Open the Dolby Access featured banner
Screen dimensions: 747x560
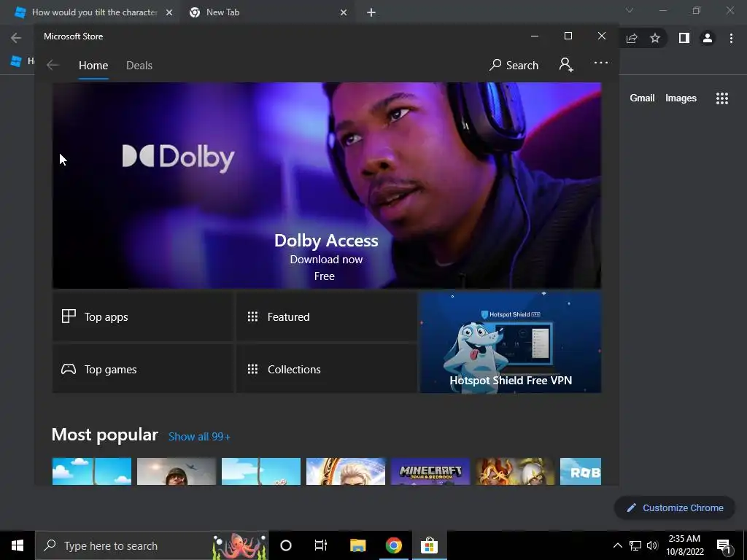(x=326, y=185)
